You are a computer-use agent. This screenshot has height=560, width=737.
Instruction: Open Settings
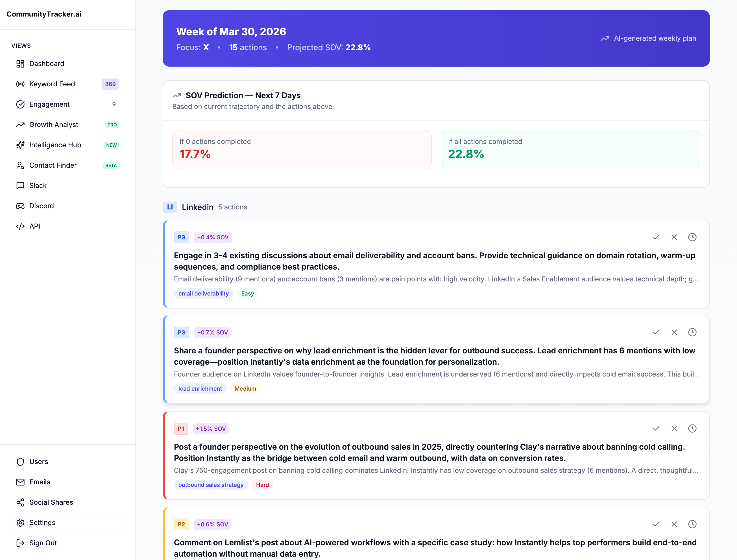67,523
